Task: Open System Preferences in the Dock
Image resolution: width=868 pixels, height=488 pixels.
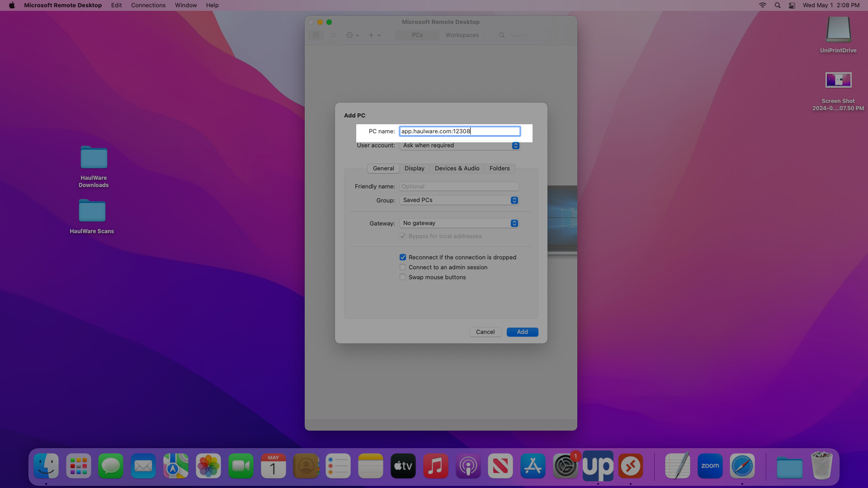Action: (565, 466)
